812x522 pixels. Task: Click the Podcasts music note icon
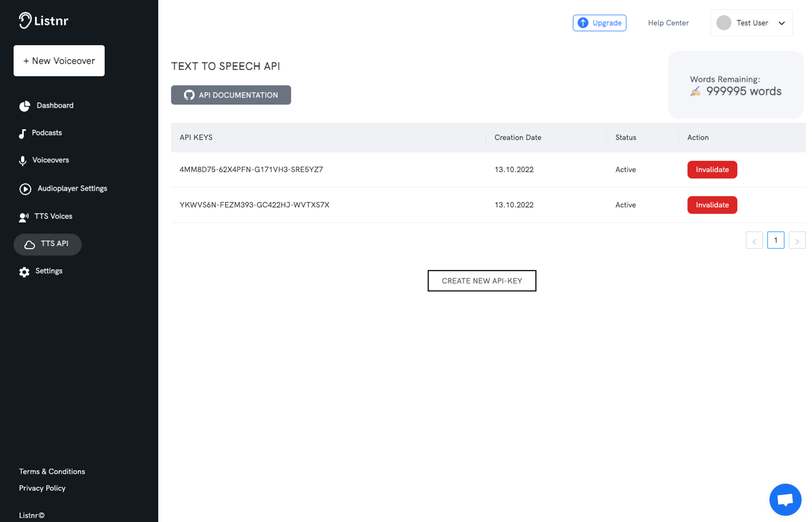(x=22, y=134)
